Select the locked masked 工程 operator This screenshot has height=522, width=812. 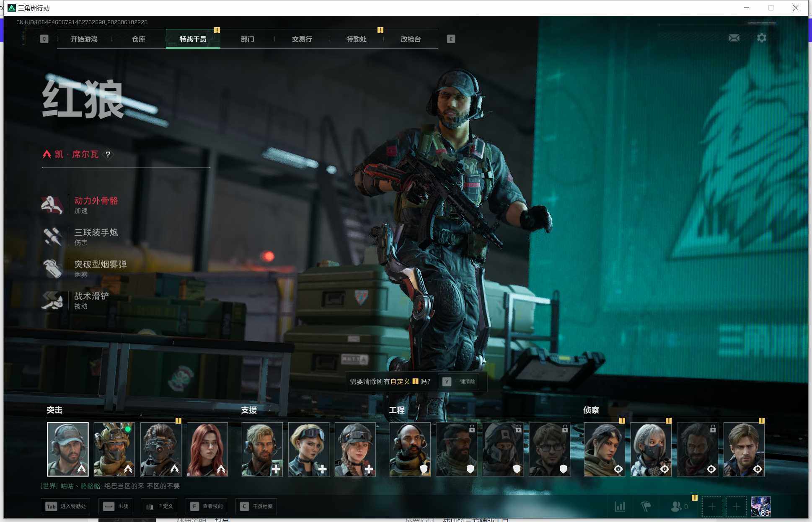(x=503, y=449)
